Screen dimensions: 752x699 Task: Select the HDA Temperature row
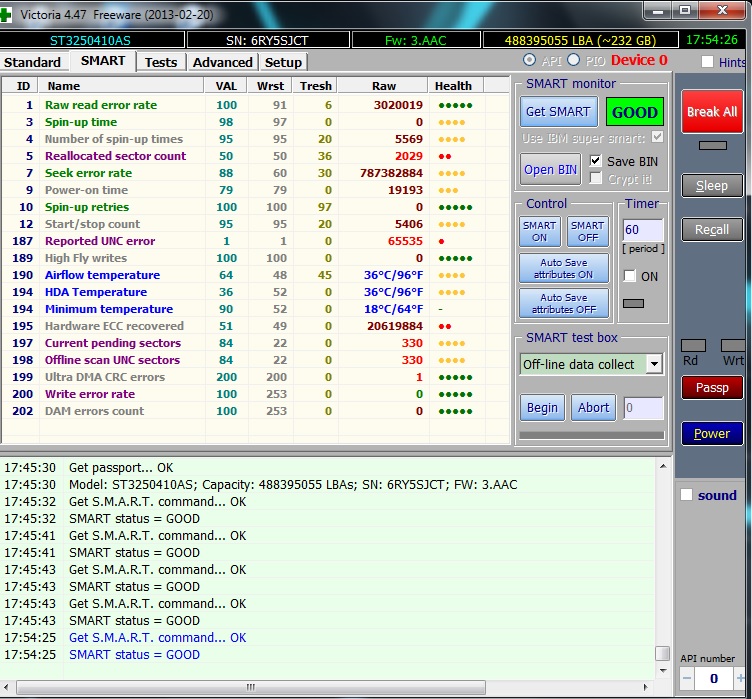click(255, 292)
